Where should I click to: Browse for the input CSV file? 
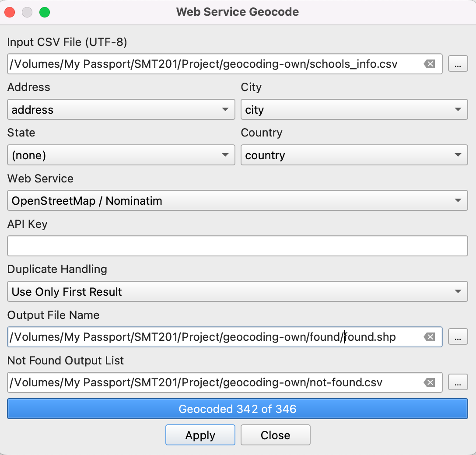[458, 64]
